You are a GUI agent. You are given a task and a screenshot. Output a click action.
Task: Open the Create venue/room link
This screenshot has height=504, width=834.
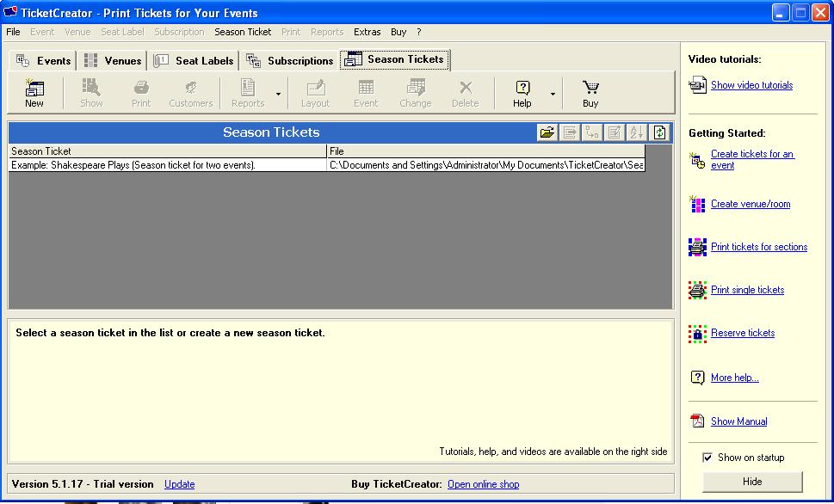(x=751, y=204)
